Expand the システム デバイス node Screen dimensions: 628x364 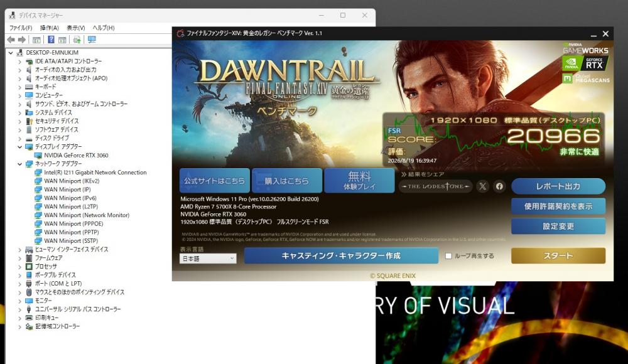click(19, 113)
